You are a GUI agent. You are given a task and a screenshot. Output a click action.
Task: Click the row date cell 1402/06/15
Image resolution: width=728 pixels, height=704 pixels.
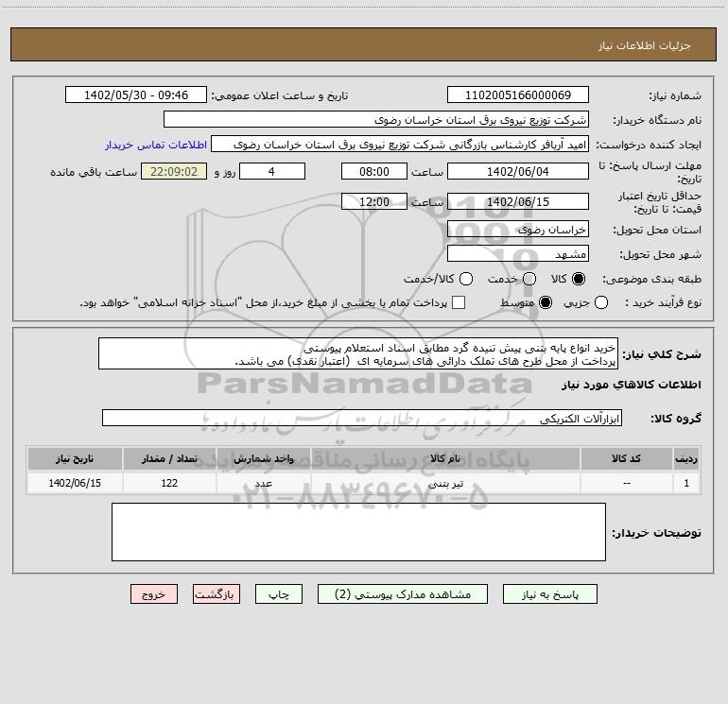pyautogui.click(x=75, y=483)
